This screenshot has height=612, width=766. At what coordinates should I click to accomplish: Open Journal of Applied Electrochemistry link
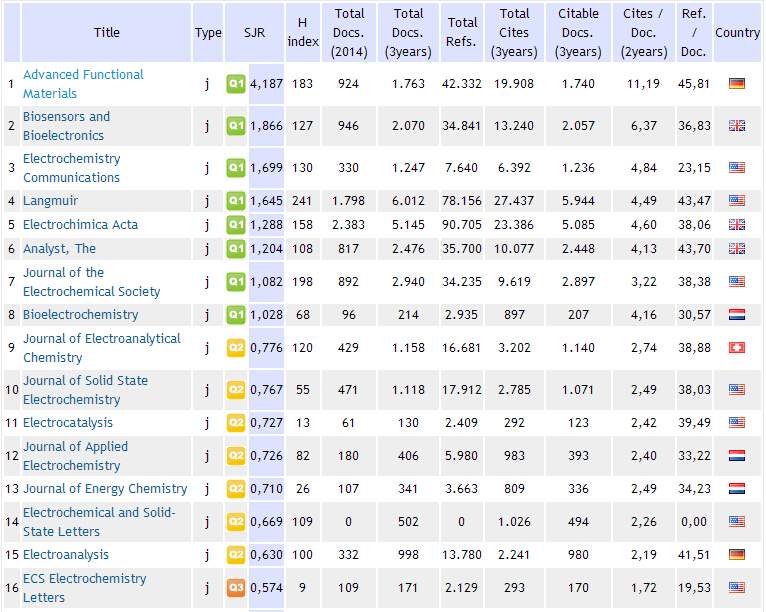coord(75,456)
